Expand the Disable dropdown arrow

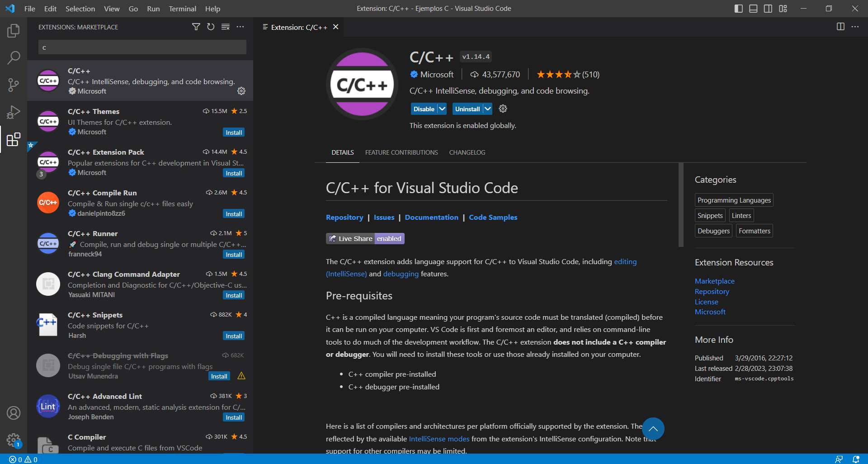tap(441, 109)
